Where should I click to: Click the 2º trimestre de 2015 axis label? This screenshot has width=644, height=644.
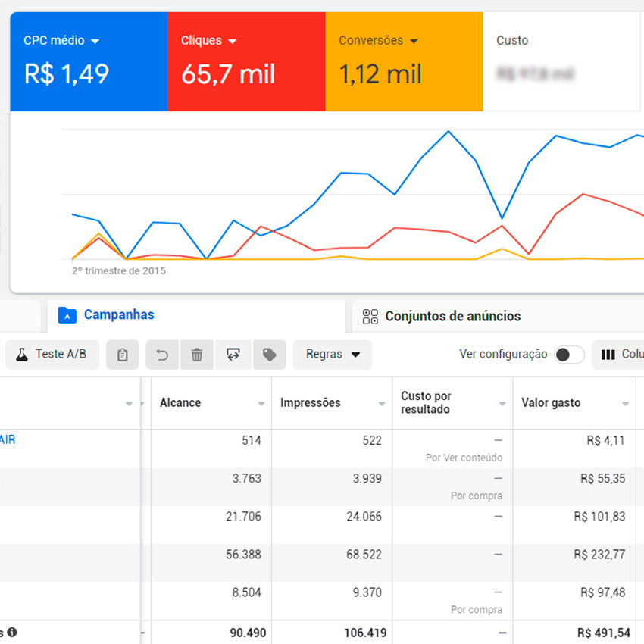119,271
